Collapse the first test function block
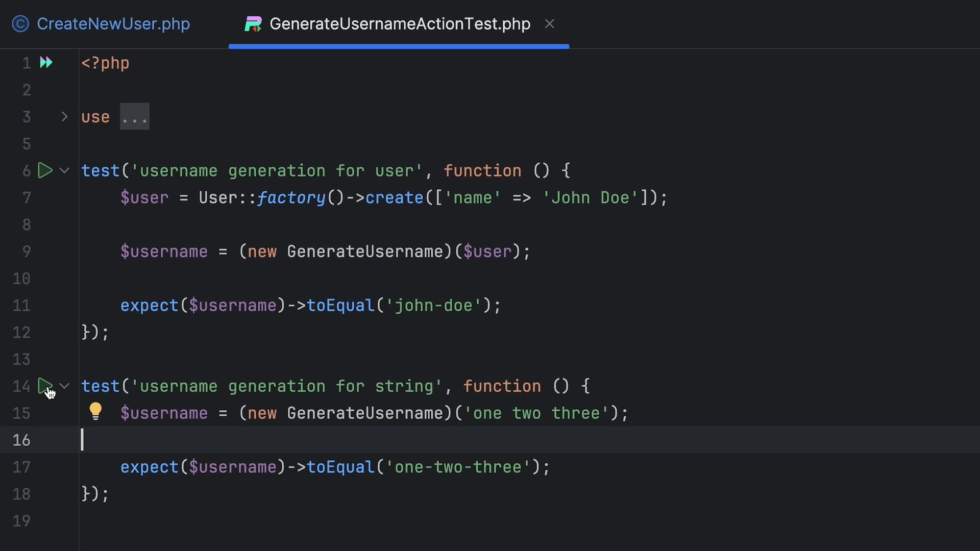Viewport: 980px width, 551px height. click(x=64, y=170)
